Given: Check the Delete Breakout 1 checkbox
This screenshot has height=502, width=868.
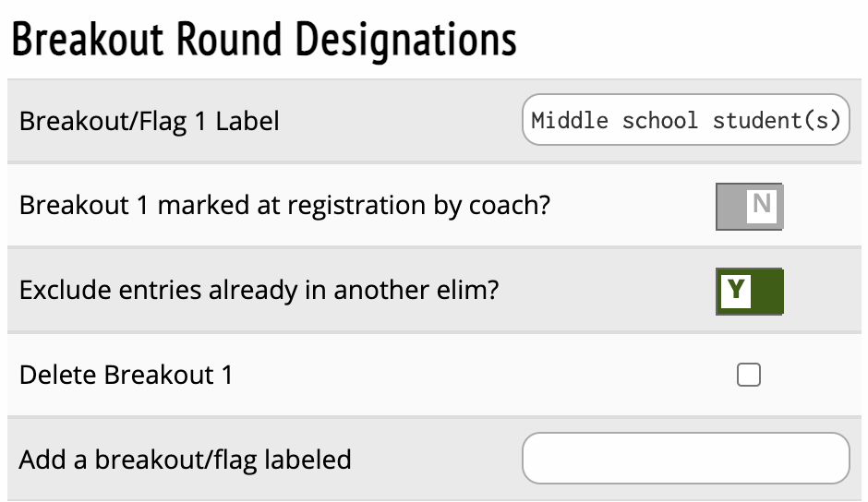Looking at the screenshot, I should pos(749,375).
